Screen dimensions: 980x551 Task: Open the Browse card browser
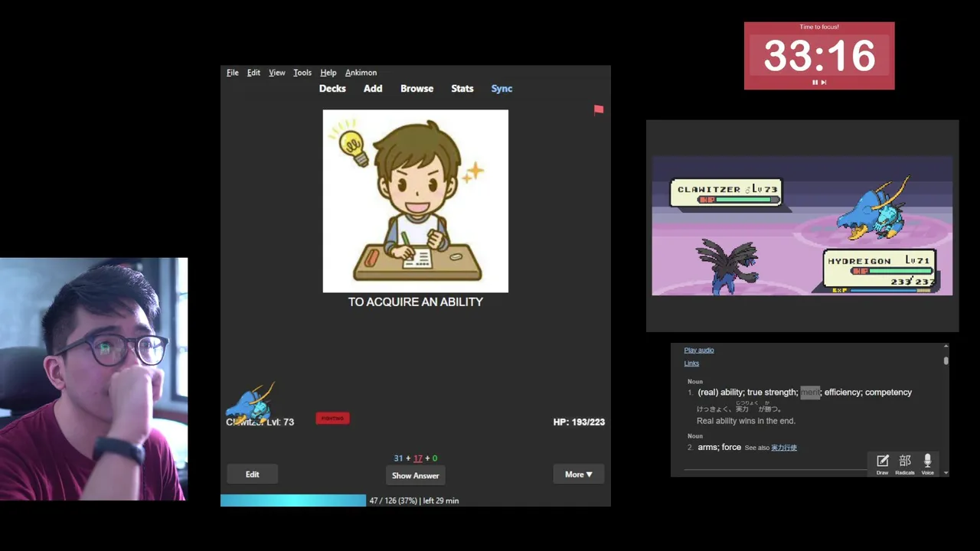[x=416, y=89]
